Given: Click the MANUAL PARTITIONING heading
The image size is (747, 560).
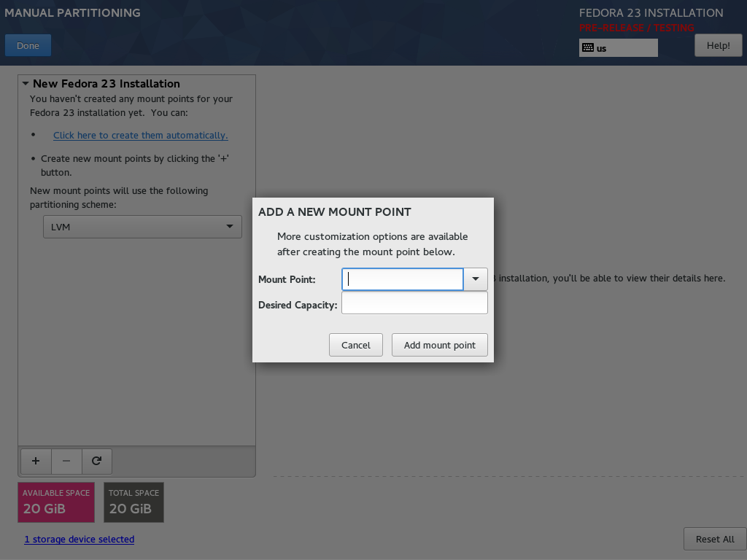Looking at the screenshot, I should point(72,13).
